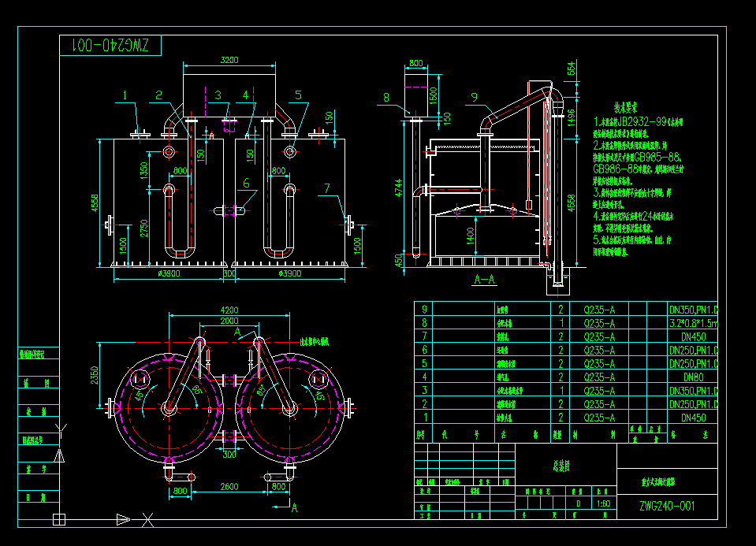The image size is (756, 546).
Task: Click ZWG240-001 in the title block
Action: (x=667, y=507)
